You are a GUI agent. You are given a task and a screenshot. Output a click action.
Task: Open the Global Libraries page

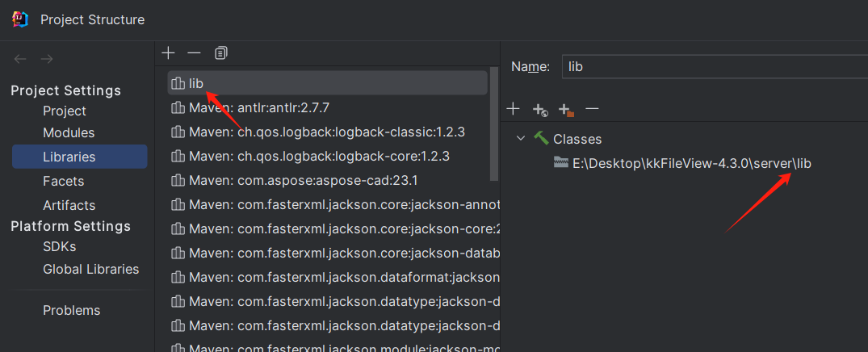(91, 269)
